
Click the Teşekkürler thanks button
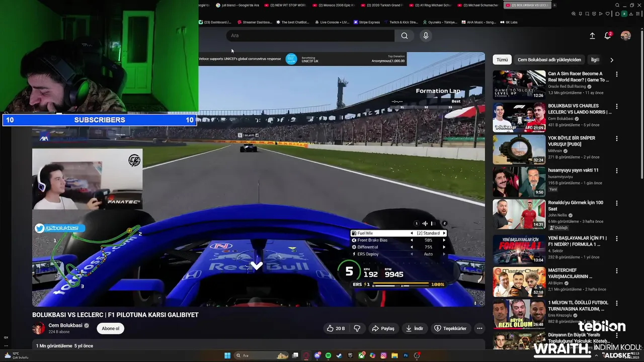(450, 328)
